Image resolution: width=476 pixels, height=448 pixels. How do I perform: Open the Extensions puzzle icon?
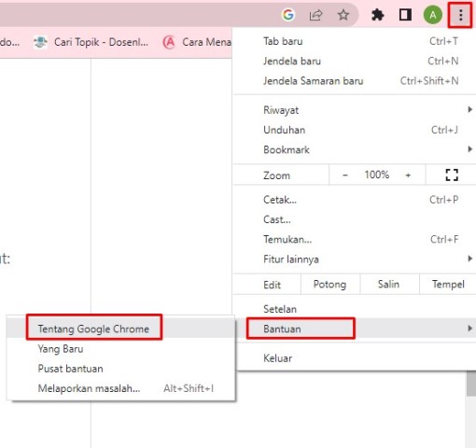click(377, 15)
